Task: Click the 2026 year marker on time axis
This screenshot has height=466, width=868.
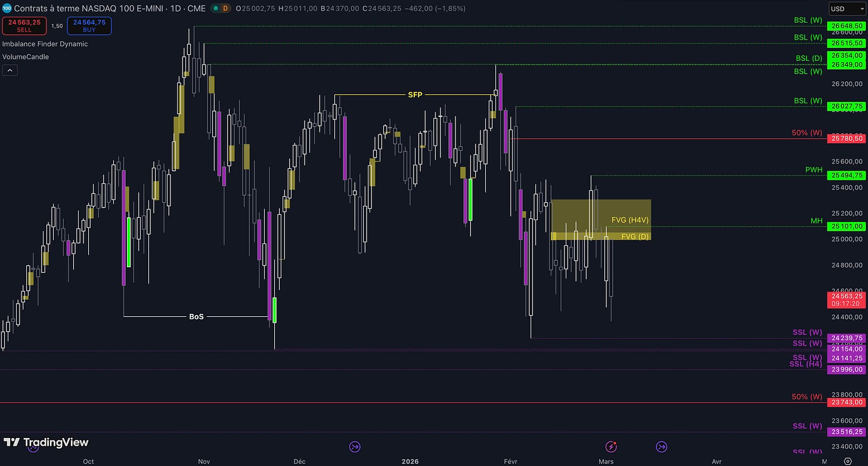Action: (410, 461)
